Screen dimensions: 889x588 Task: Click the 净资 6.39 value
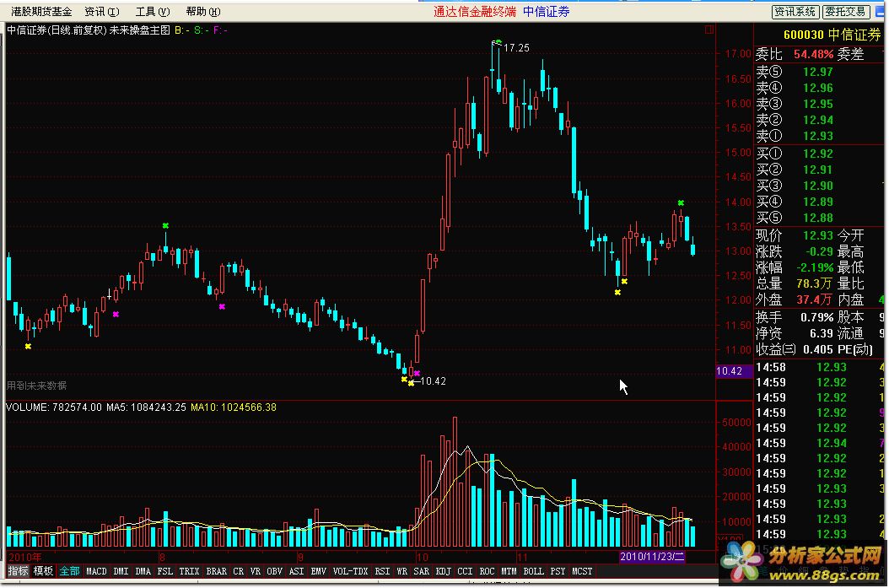821,333
